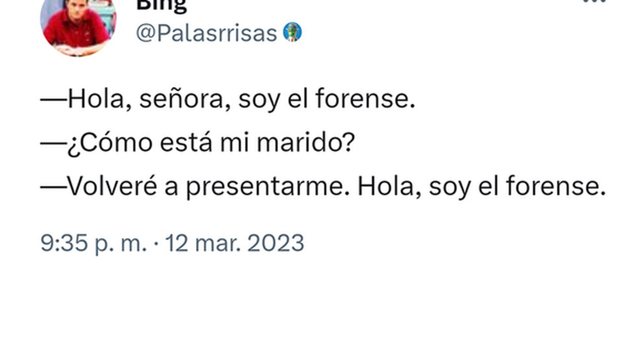Click the year "2023" in the date

tap(276, 243)
